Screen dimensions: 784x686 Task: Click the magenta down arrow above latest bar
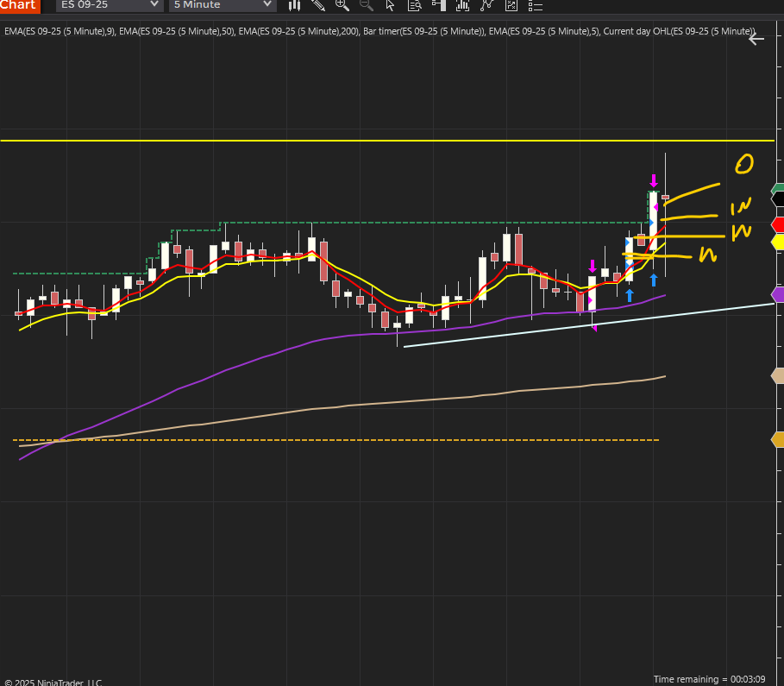[654, 180]
